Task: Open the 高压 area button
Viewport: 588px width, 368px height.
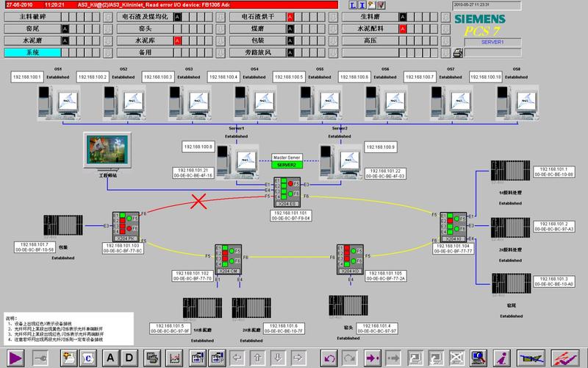Action: (x=370, y=40)
